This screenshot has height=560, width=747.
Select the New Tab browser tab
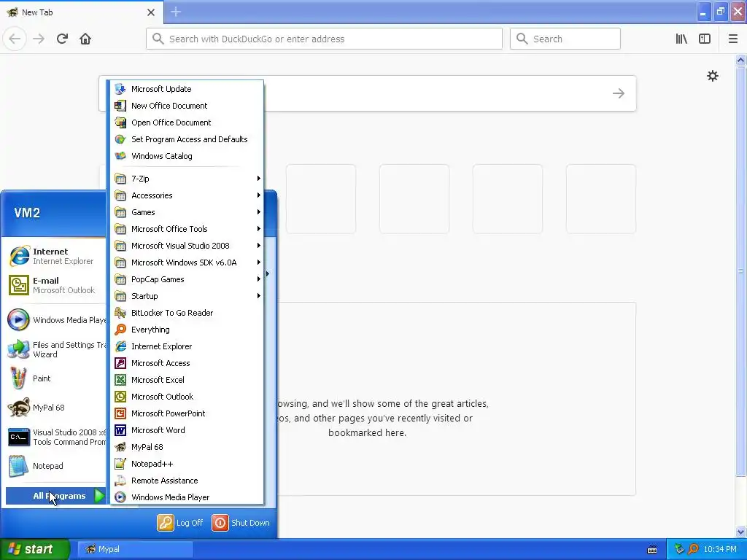(x=81, y=12)
